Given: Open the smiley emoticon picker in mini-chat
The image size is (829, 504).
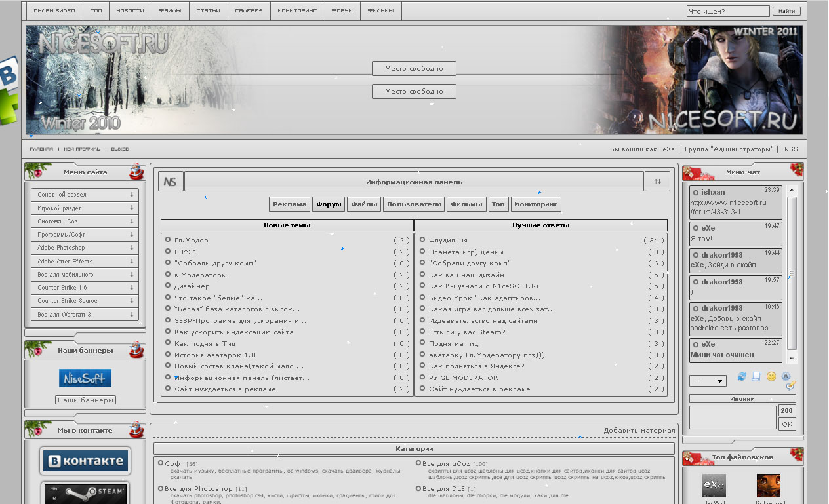Looking at the screenshot, I should click(771, 377).
